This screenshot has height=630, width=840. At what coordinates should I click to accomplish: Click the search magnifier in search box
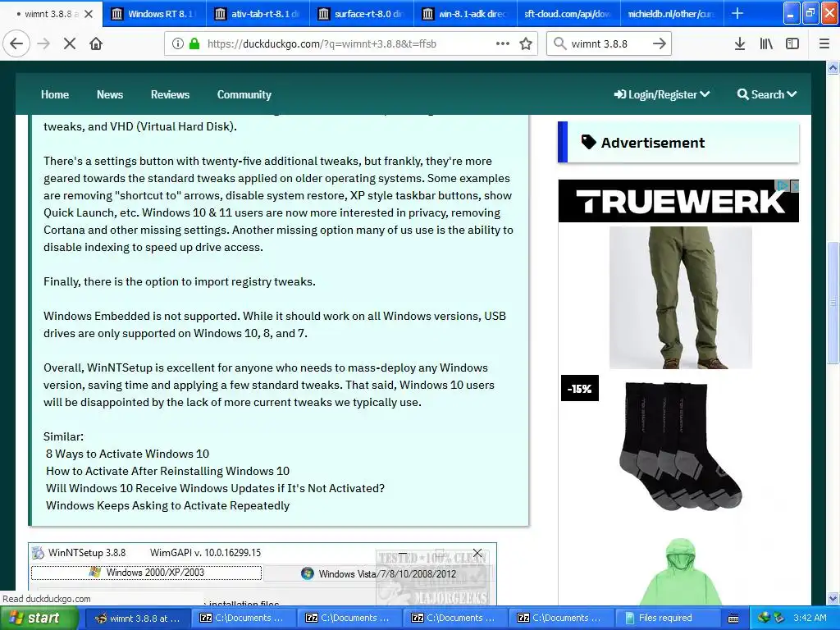tap(559, 44)
